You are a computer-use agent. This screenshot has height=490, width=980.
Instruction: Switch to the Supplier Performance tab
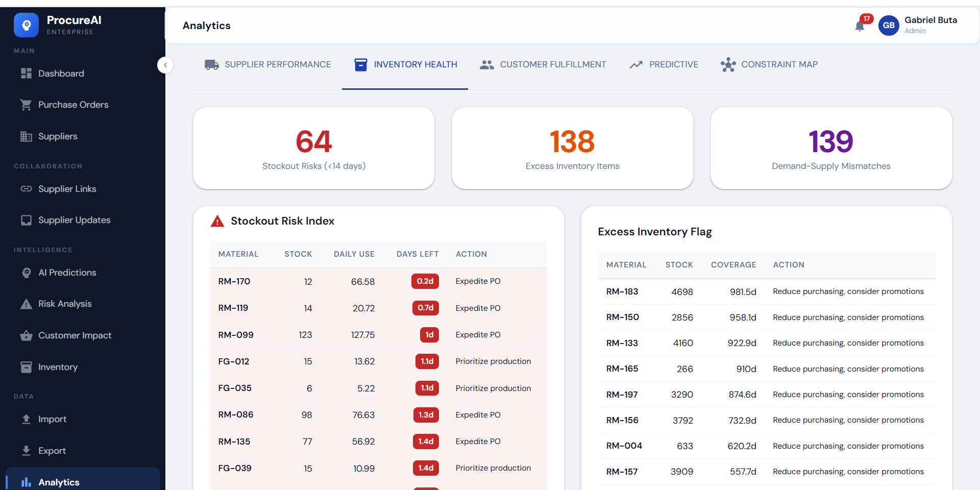pos(267,64)
